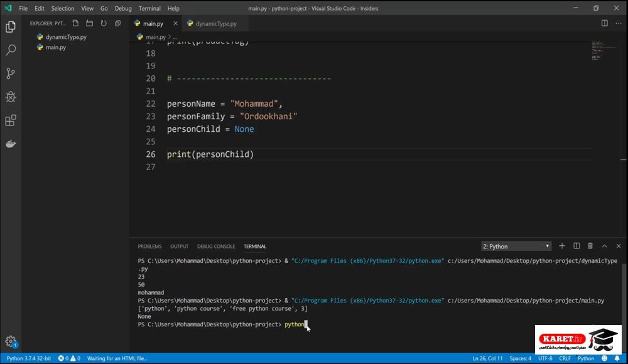Screen dimensions: 628x364
Task: Collapse all folders in Explorer
Action: coord(118,23)
